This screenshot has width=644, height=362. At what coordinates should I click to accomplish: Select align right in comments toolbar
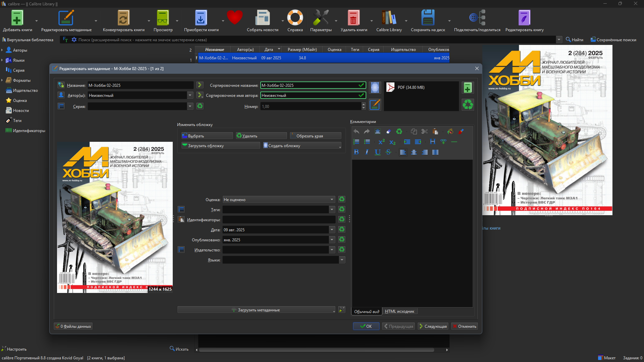(425, 152)
